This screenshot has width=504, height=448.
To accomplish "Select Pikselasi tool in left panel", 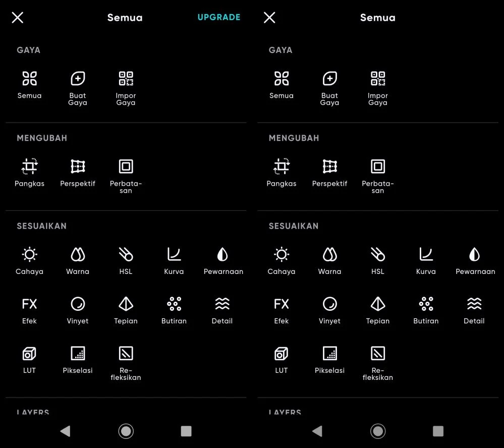I will coord(78,360).
